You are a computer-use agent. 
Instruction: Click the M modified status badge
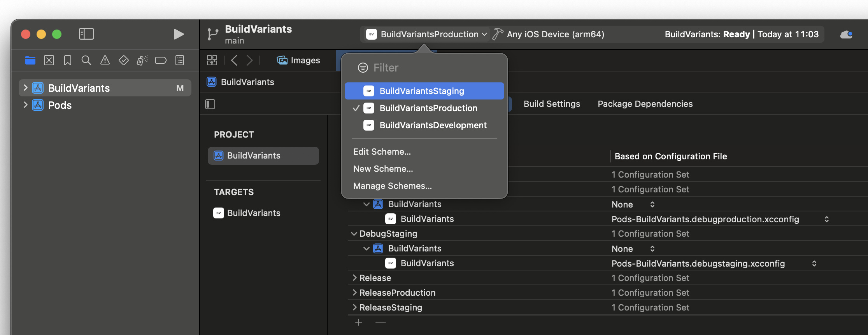180,88
